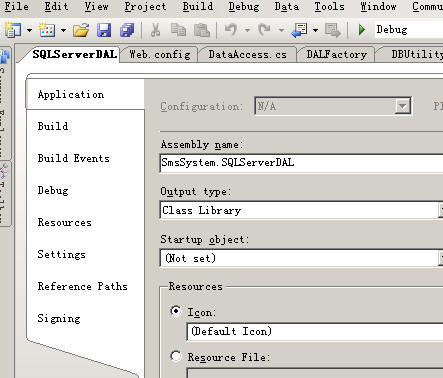Select the Build properties page
Image resolution: width=443 pixels, height=378 pixels.
(85, 126)
